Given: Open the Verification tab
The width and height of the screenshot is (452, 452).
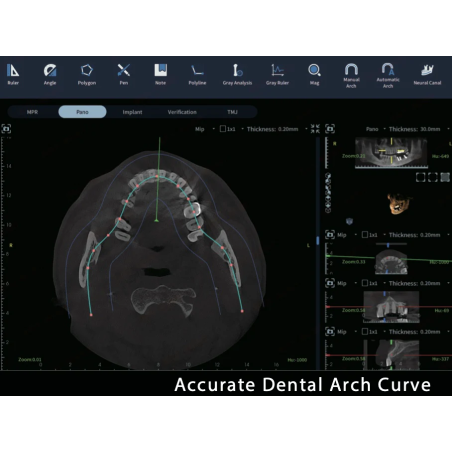Looking at the screenshot, I should click(x=182, y=112).
